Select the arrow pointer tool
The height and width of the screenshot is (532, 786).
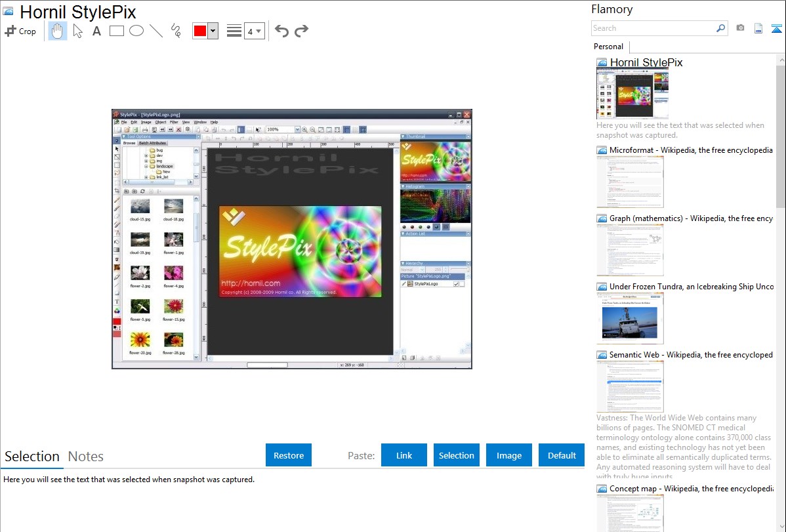click(x=78, y=31)
